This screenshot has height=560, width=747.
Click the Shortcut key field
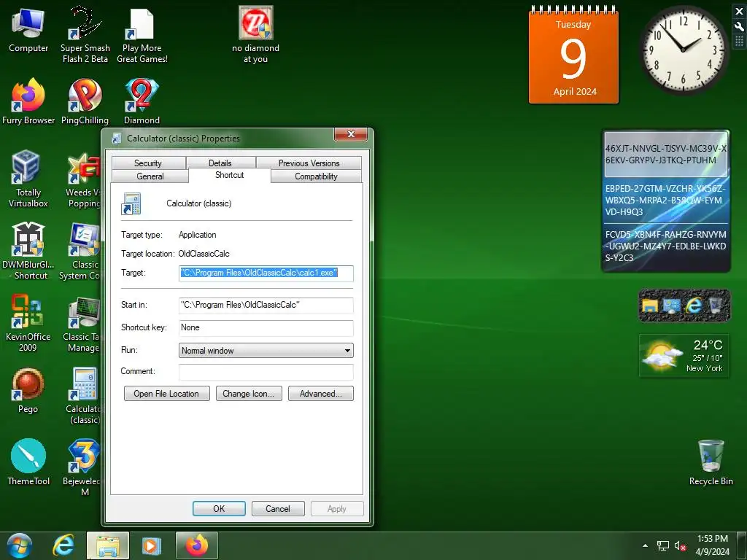[266, 327]
